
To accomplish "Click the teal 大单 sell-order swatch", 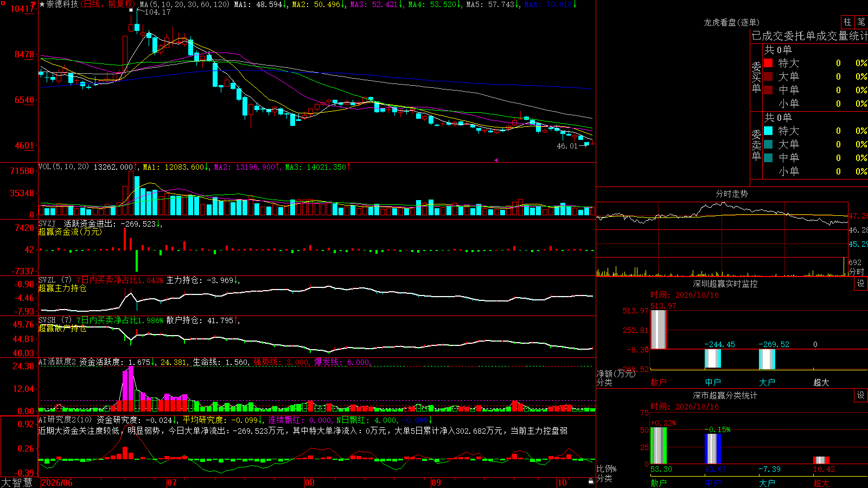I will click(768, 144).
